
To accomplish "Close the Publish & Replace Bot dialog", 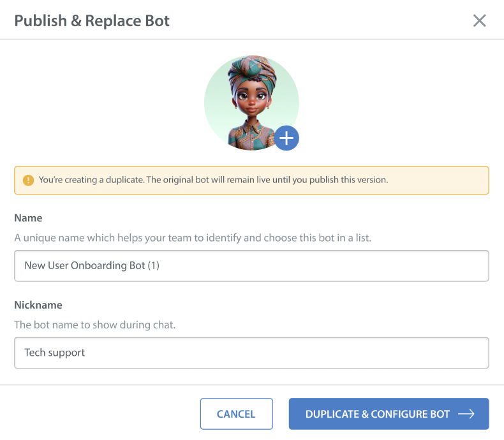I will [479, 20].
